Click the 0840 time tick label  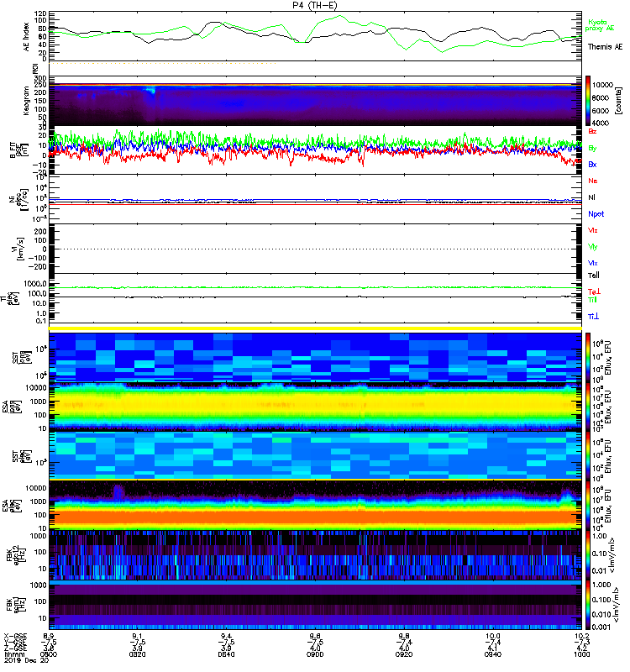tap(226, 655)
